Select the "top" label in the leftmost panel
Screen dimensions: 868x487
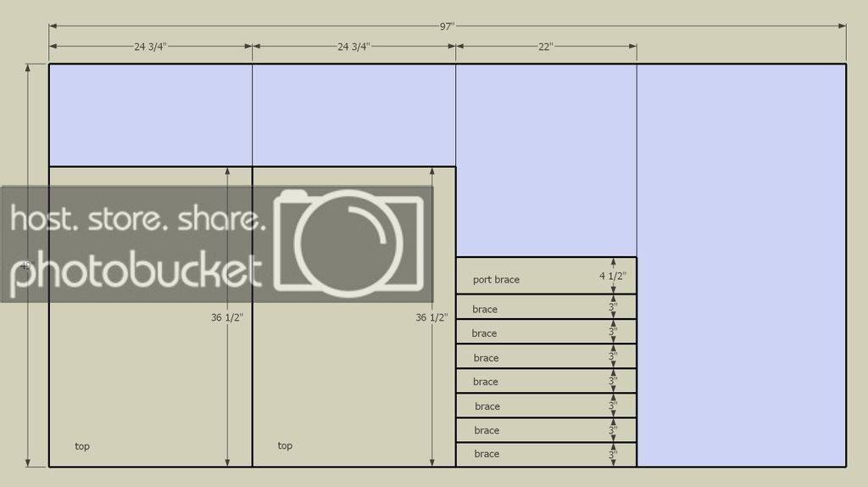pyautogui.click(x=82, y=446)
